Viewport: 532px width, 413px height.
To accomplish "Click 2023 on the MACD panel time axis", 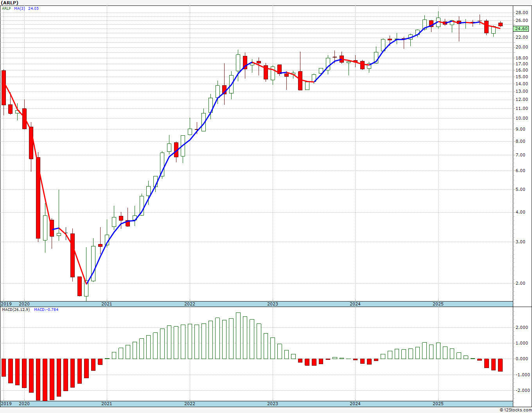I will tap(273, 404).
